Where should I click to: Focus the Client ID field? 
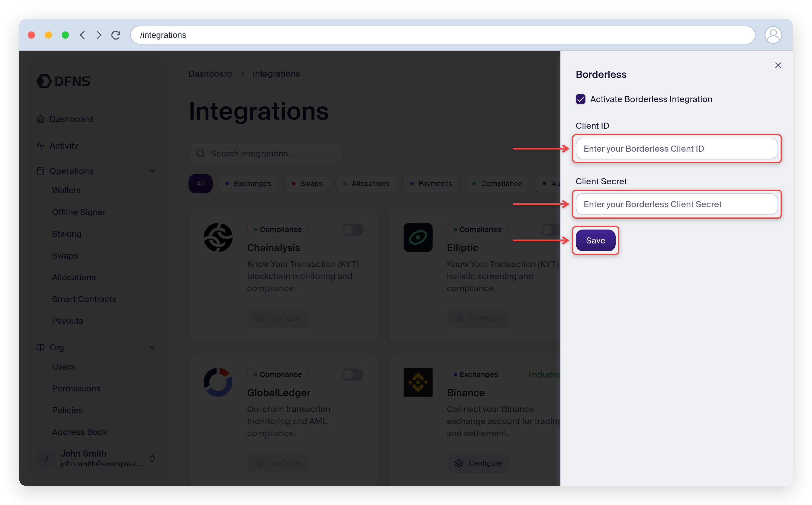click(x=677, y=149)
